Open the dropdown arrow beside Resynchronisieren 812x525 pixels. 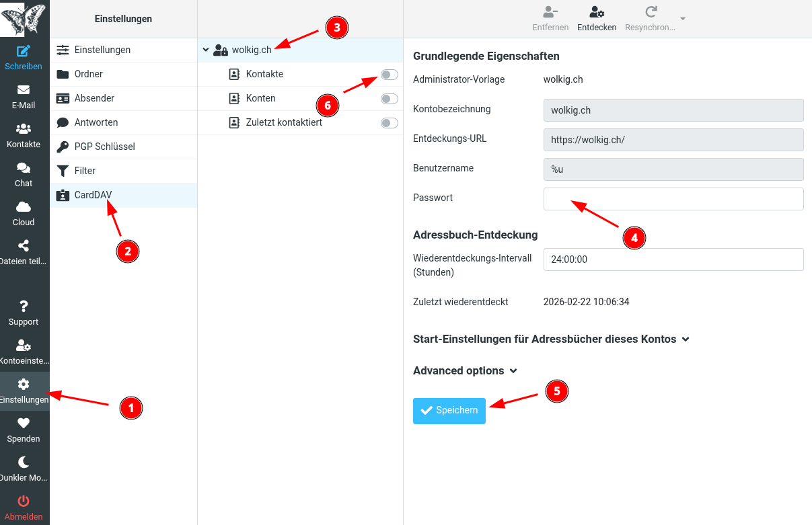point(683,19)
